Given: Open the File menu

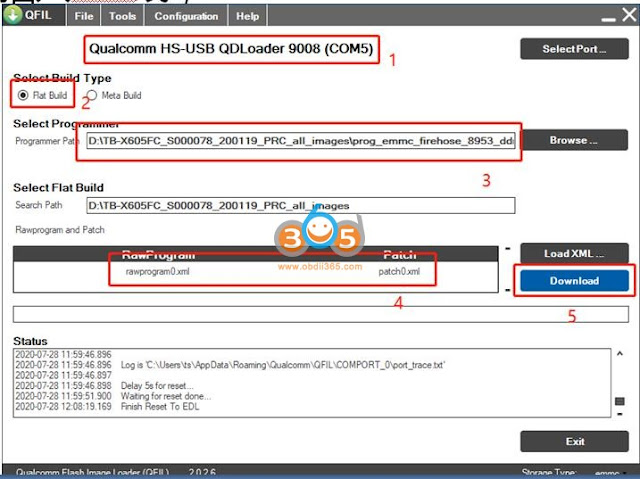Looking at the screenshot, I should coord(84,16).
